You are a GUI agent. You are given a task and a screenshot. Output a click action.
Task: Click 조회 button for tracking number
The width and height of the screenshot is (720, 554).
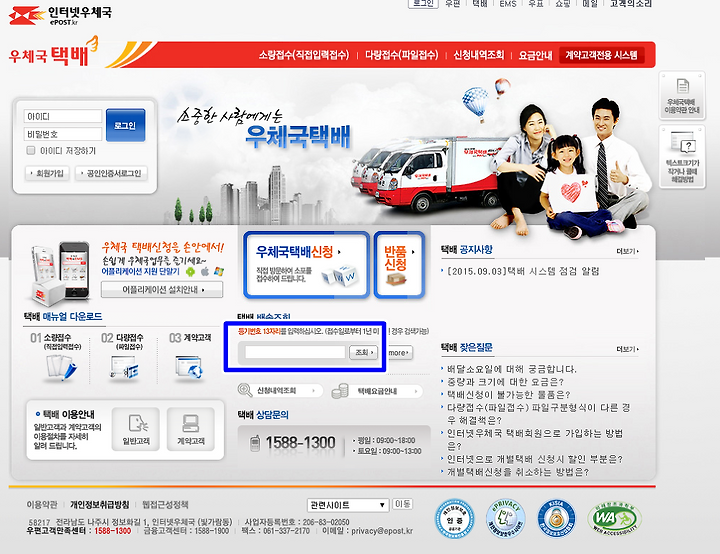click(363, 352)
